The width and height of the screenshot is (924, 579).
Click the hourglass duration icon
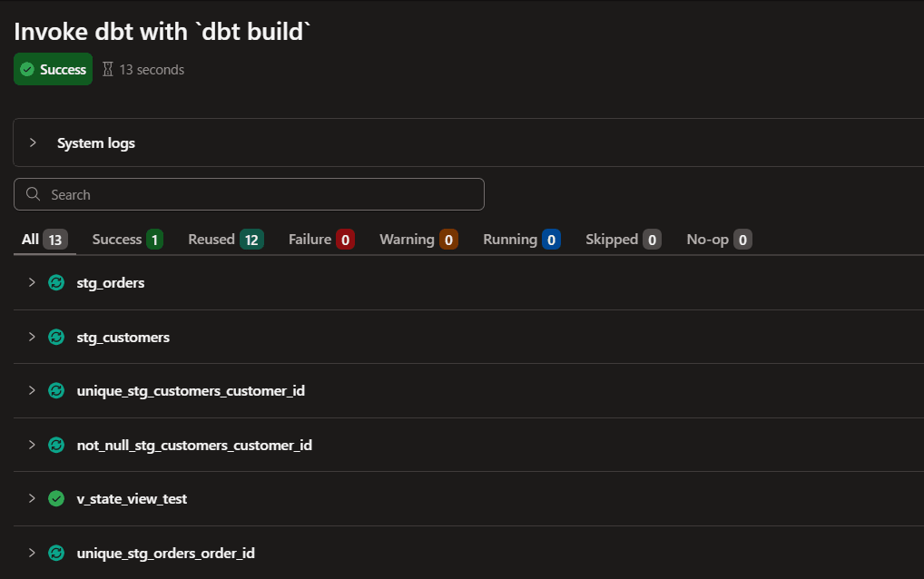[107, 70]
